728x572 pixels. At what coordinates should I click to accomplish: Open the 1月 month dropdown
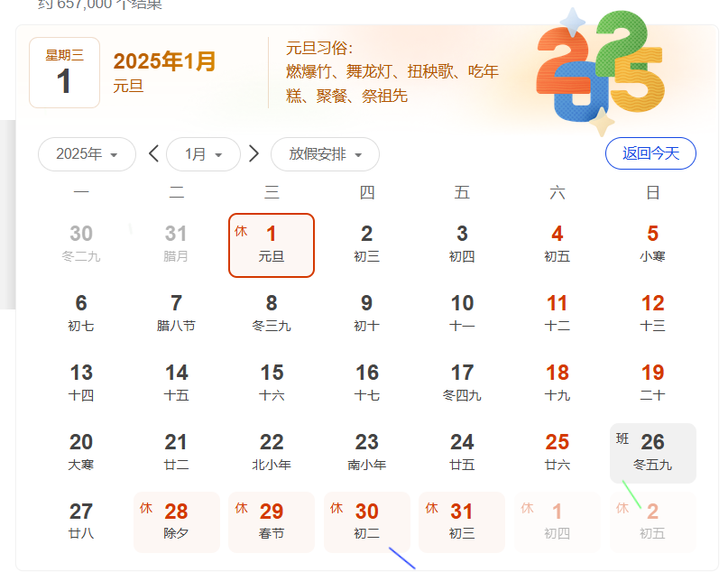pyautogui.click(x=203, y=154)
